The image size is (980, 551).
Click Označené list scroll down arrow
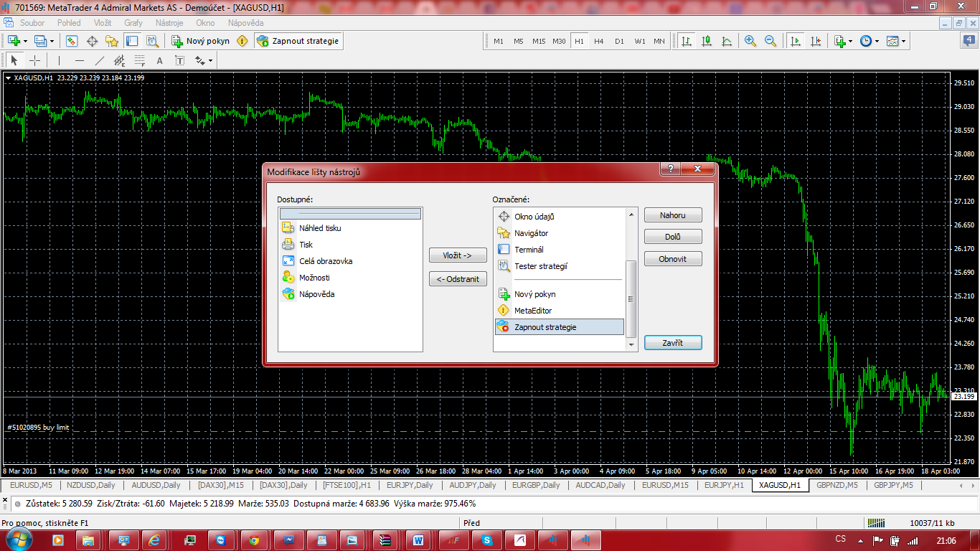[631, 345]
